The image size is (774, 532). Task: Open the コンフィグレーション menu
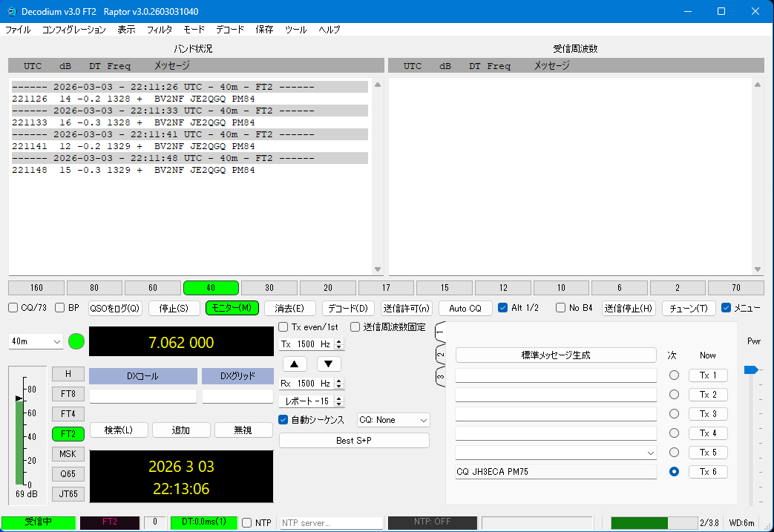[x=73, y=30]
